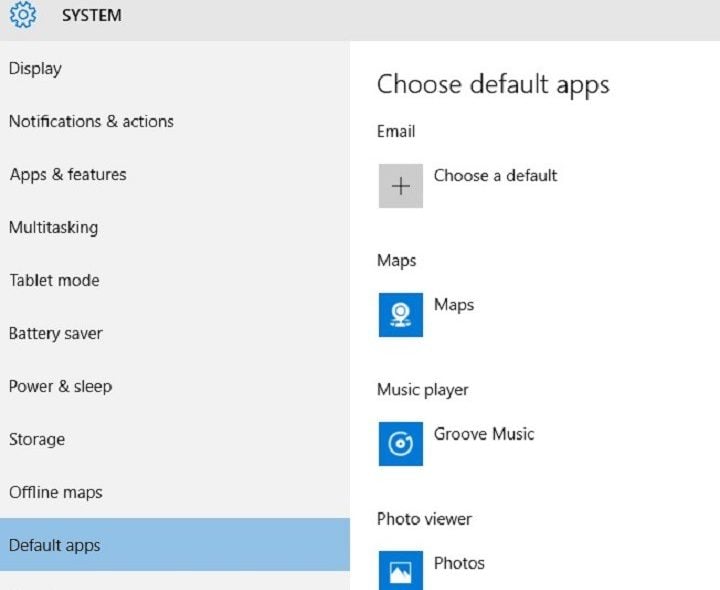Open the Display settings section
Screen dimensions: 720x590
point(35,69)
